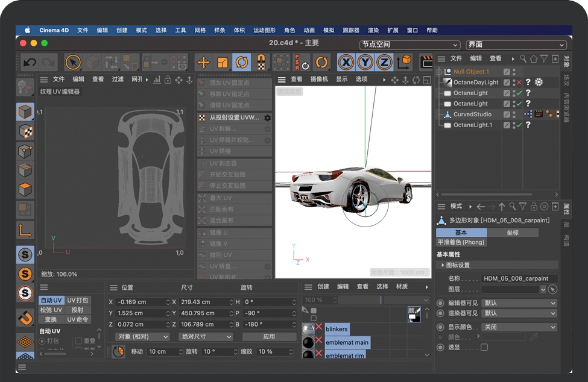
Task: Enable the Snap magnet tool
Action: click(x=262, y=61)
